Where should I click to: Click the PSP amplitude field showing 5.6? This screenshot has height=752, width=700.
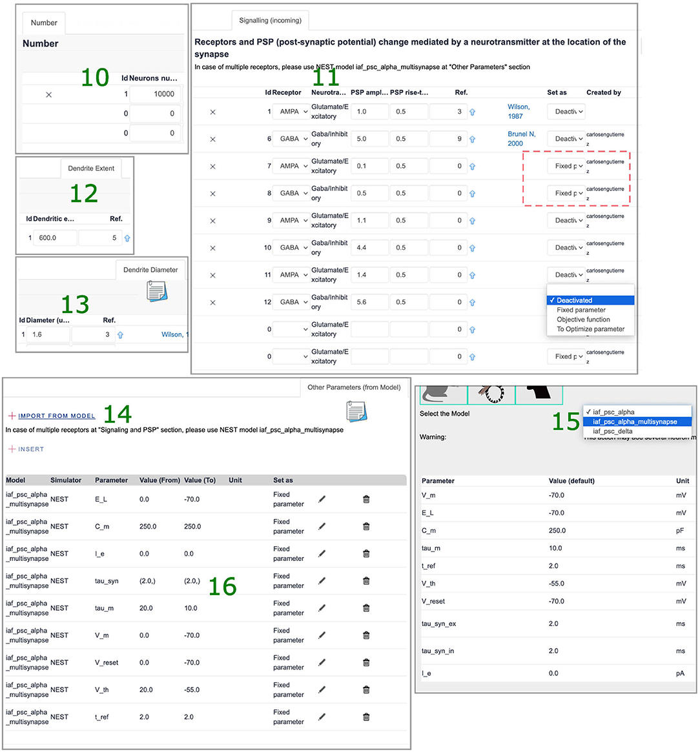point(369,302)
